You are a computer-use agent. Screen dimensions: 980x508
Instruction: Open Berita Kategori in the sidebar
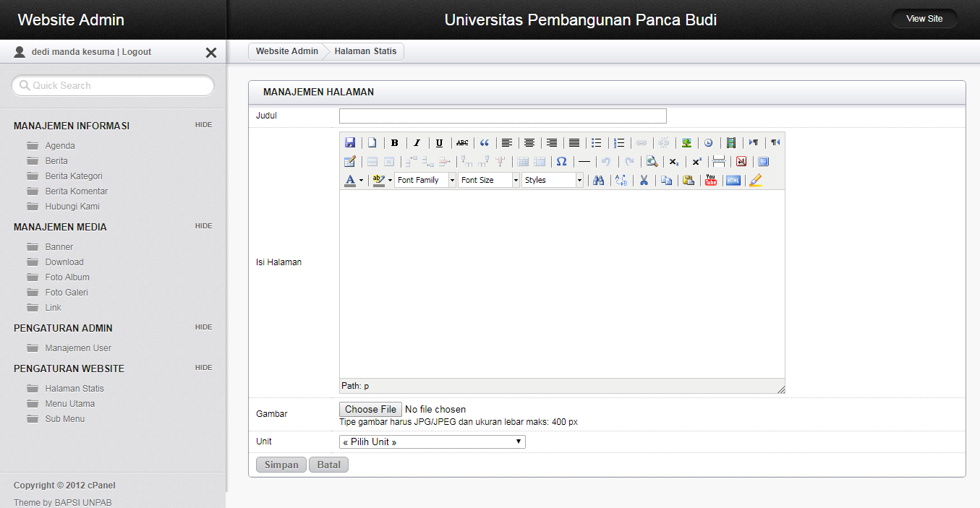[74, 176]
